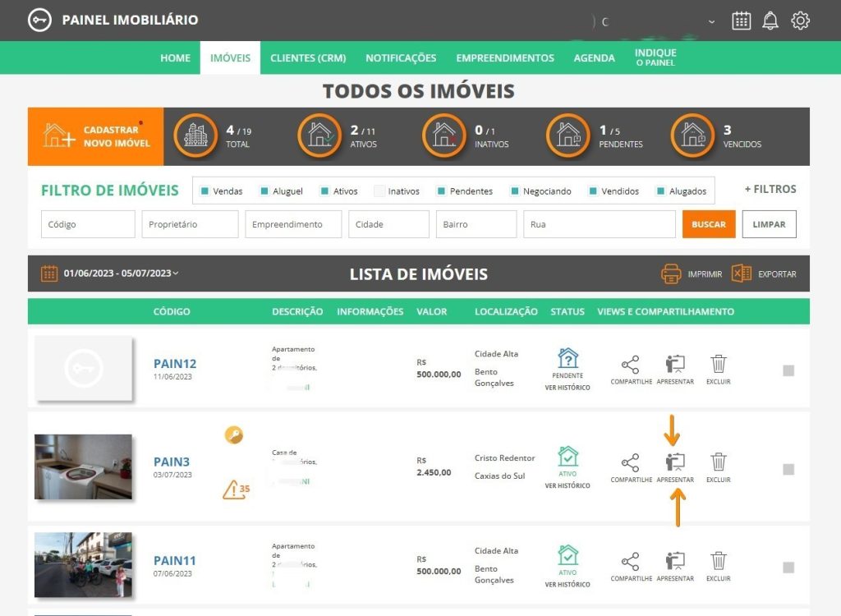Click the Imprimir printer icon
Viewport: 841px width, 616px height.
pyautogui.click(x=671, y=274)
